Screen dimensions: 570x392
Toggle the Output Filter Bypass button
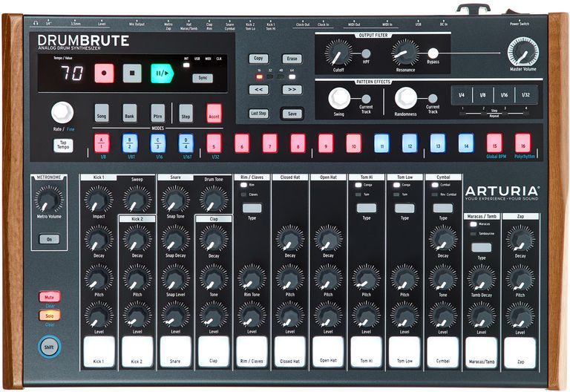click(433, 53)
